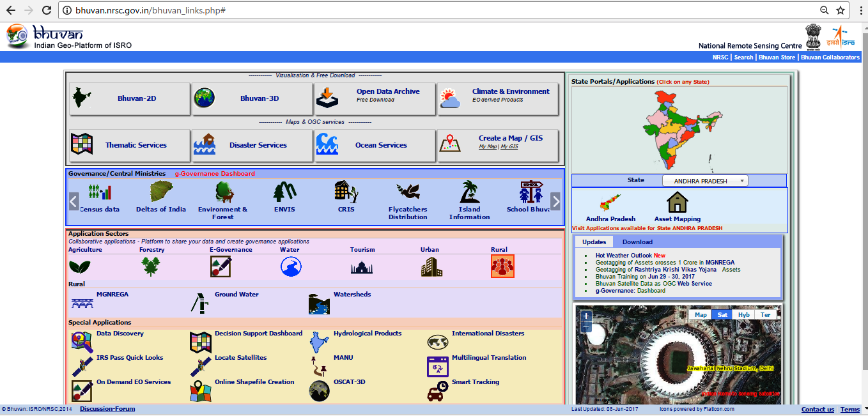
Task: Open Thematic Services
Action: coord(130,146)
